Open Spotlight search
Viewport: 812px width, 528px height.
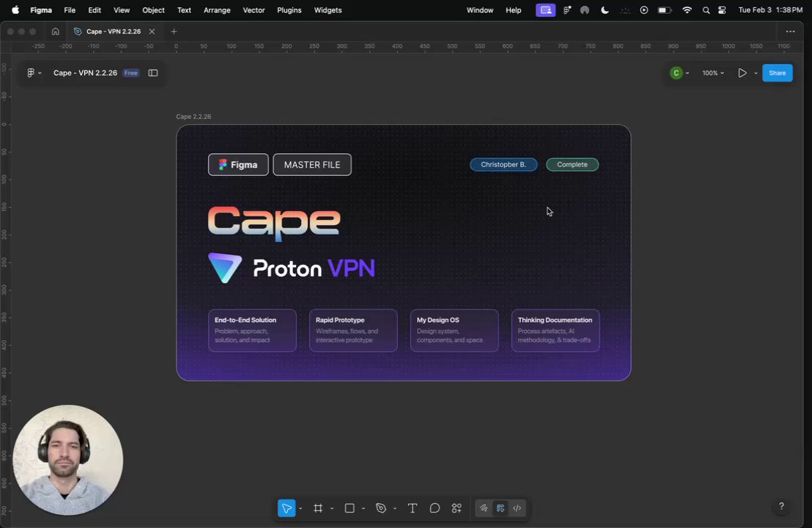coord(706,10)
